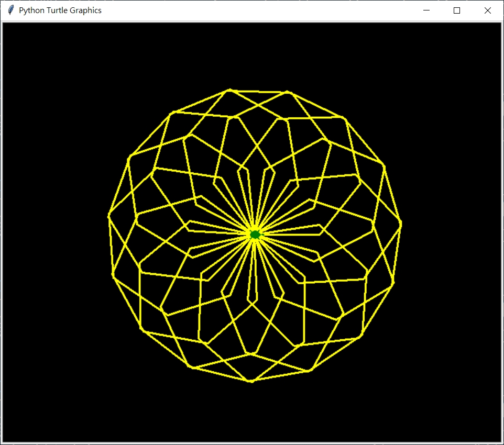Close the Python Turtle Graphics window

[487, 10]
